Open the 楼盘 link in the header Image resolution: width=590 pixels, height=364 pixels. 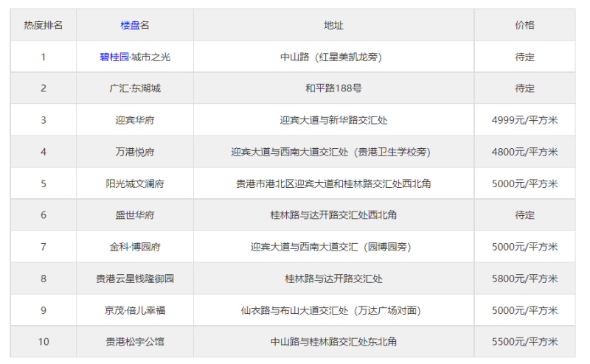pyautogui.click(x=131, y=25)
